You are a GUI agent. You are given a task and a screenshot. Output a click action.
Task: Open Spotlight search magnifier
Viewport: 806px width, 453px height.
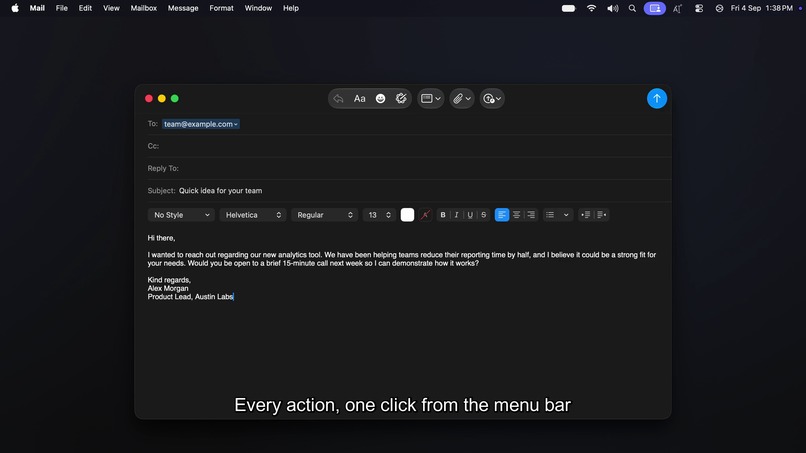tap(632, 8)
